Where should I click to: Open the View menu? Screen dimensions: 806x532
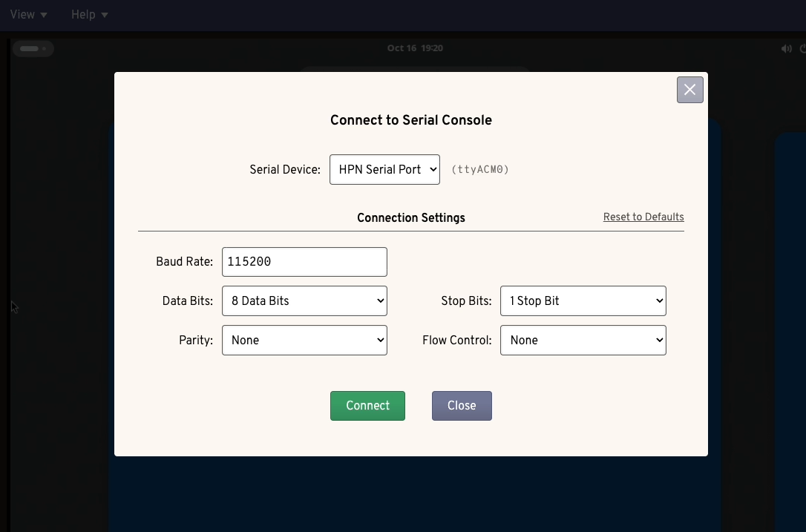21,15
